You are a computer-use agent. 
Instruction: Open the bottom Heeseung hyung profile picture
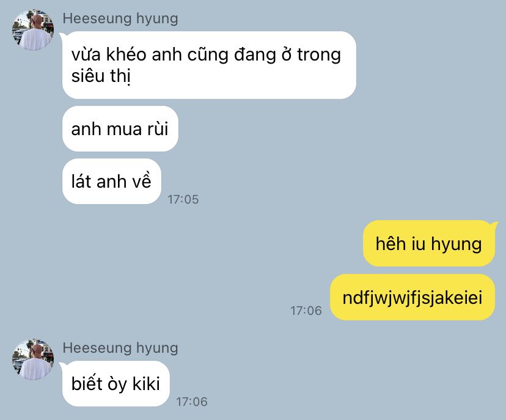tap(33, 359)
